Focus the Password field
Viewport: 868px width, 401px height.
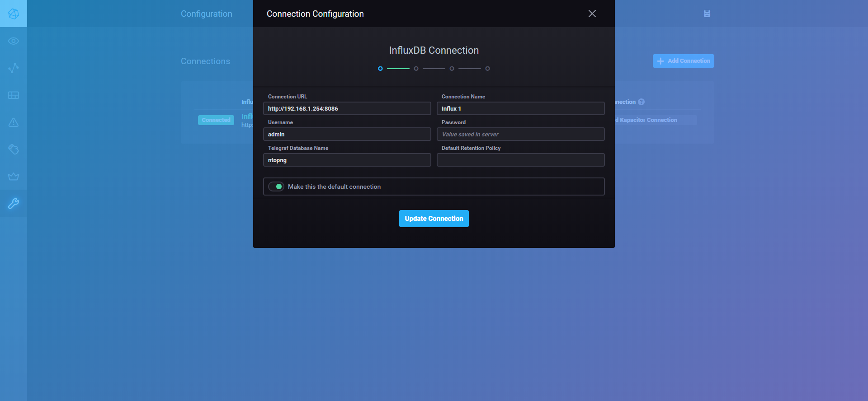click(521, 134)
